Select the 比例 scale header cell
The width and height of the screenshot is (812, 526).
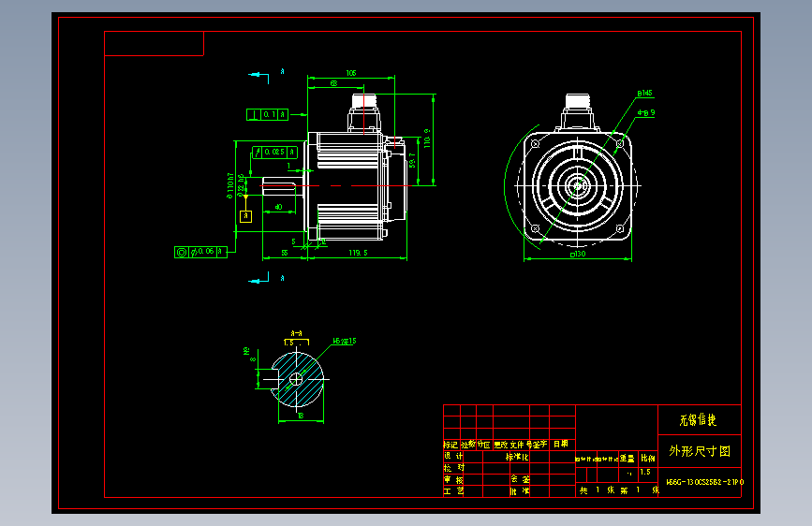(648, 459)
